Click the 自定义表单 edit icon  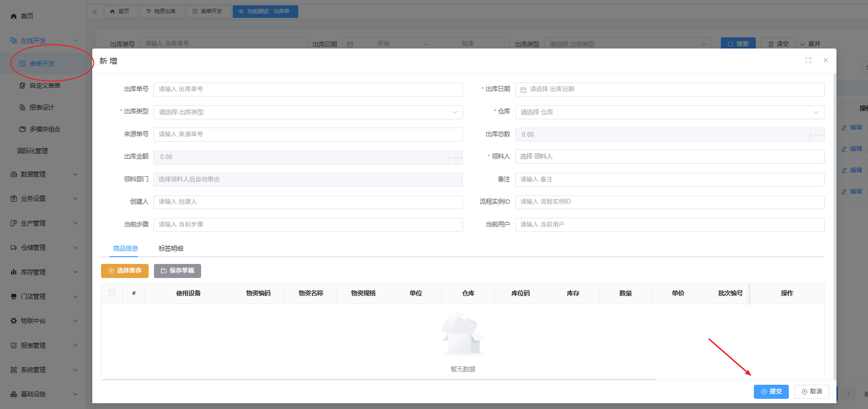pos(22,85)
